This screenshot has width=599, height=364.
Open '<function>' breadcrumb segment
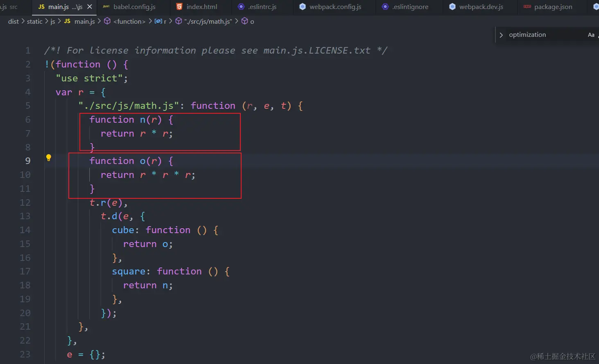click(x=129, y=21)
